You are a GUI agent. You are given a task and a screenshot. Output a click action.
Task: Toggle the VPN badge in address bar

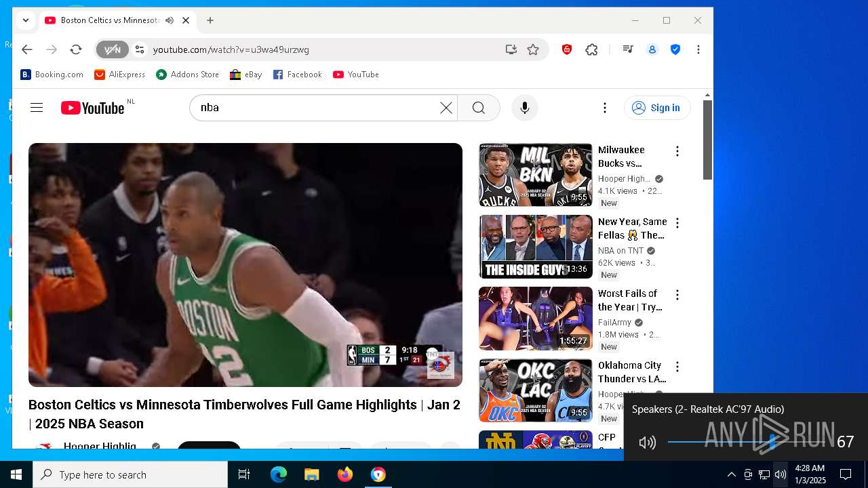tap(112, 49)
